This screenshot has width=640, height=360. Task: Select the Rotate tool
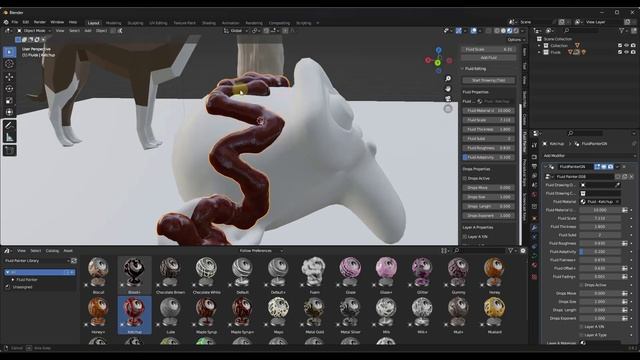(x=9, y=89)
